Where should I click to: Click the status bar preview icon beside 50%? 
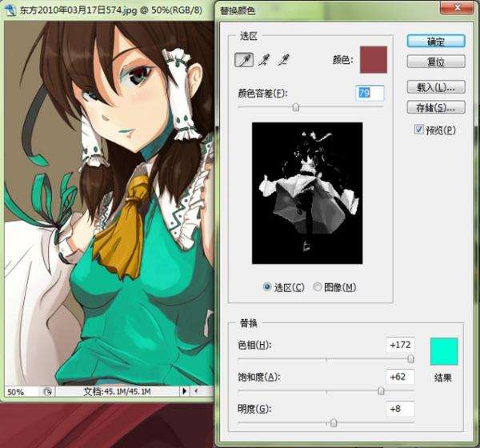[x=47, y=392]
